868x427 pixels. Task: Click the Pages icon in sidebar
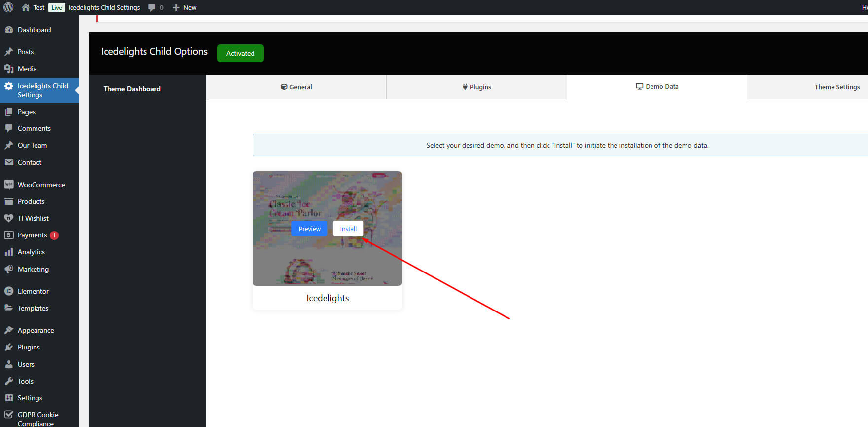point(9,112)
